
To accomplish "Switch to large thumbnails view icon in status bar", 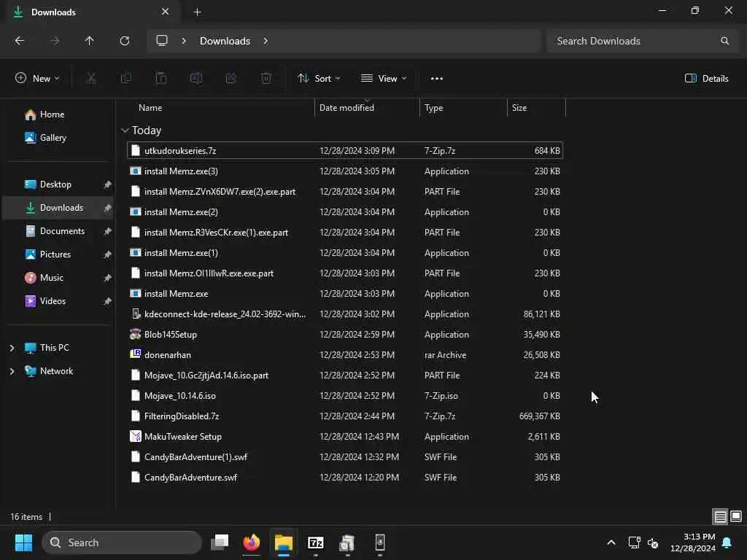I will click(x=736, y=516).
